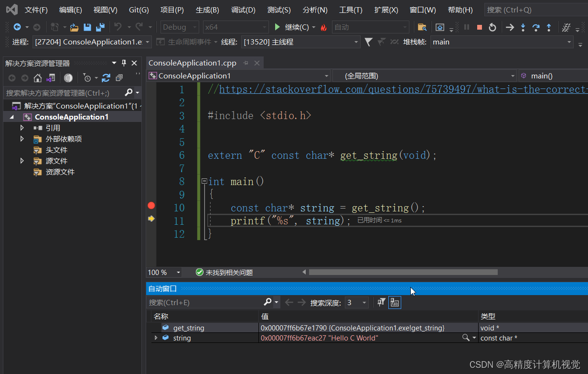588x374 pixels.
Task: Expand the string variable row
Action: click(x=156, y=338)
